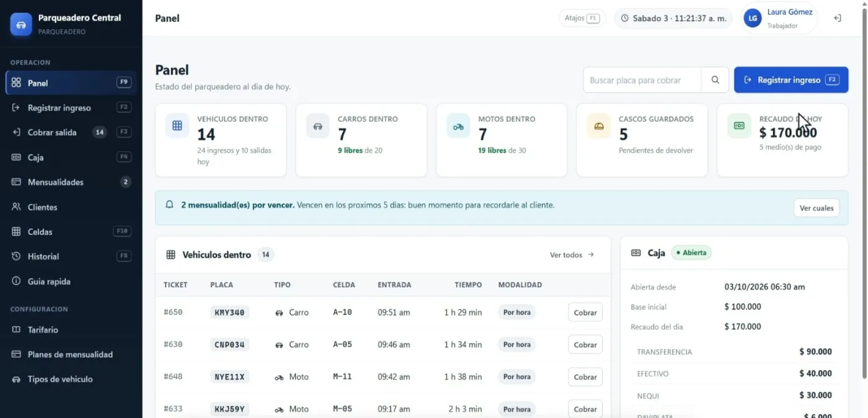Click the Celdas grid icon in the sidebar
This screenshot has width=868, height=418.
[17, 231]
